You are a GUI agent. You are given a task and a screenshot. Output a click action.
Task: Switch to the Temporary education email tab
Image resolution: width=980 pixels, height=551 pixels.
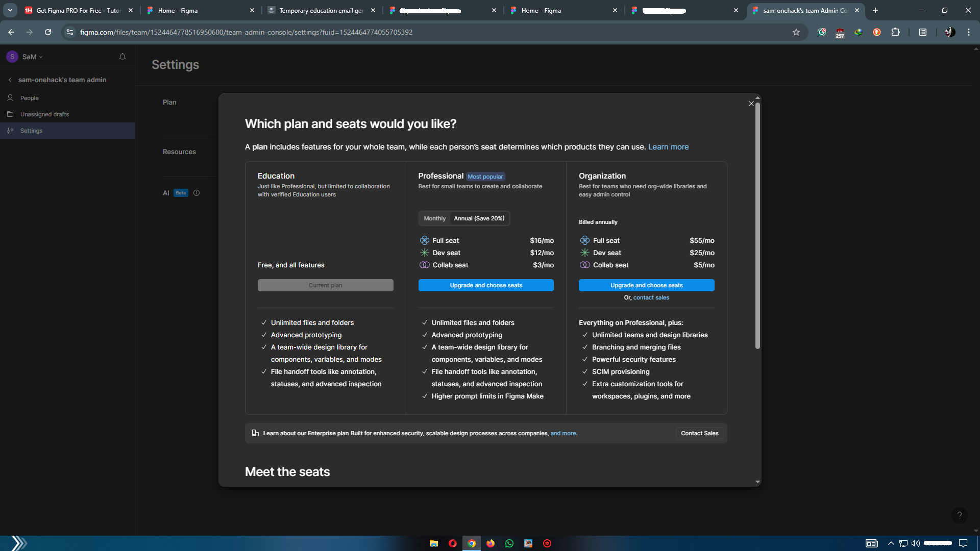322,10
